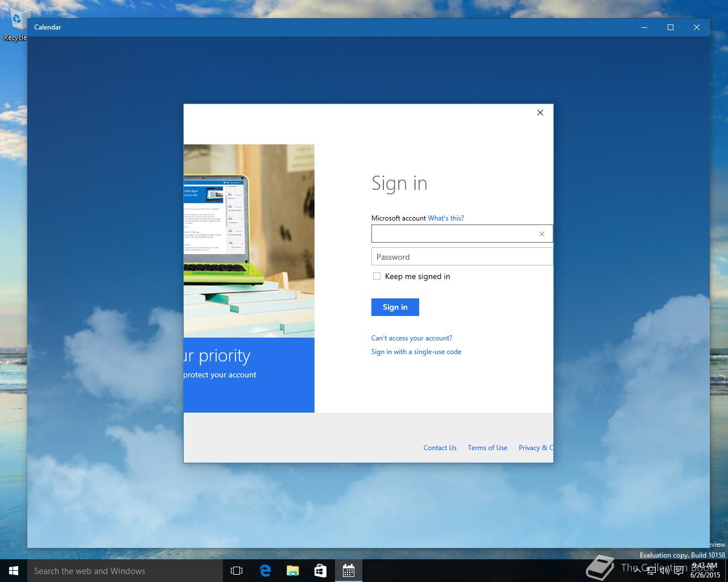The width and height of the screenshot is (728, 582).
Task: Minimize the Calendar window
Action: 644,27
